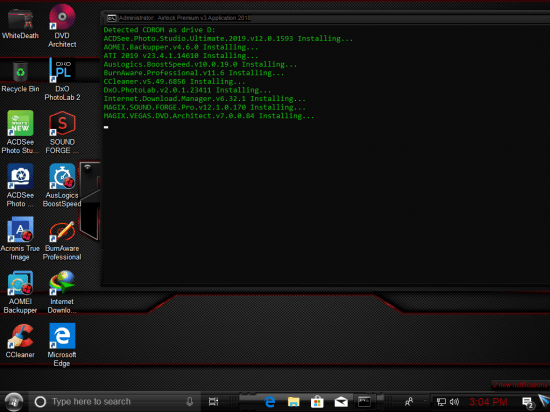Switch to the console window taskbar button
This screenshot has height=412, width=550.
point(364,402)
